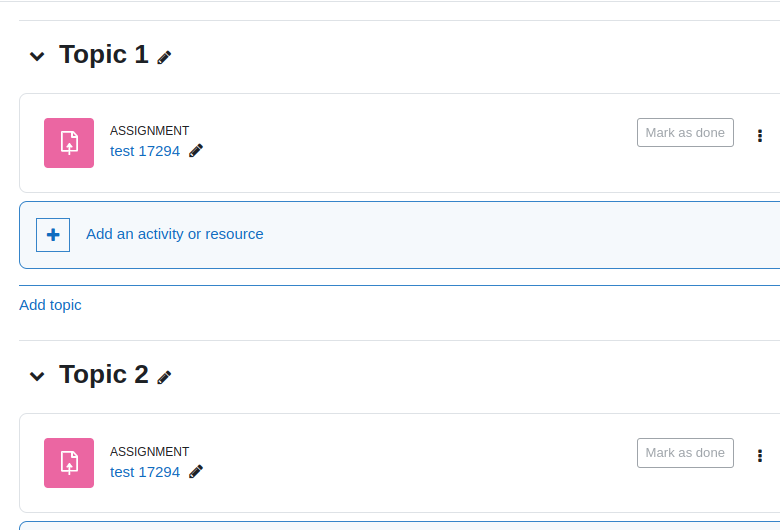Edit Topic 1 title pencil icon
The image size is (780, 530).
point(164,58)
